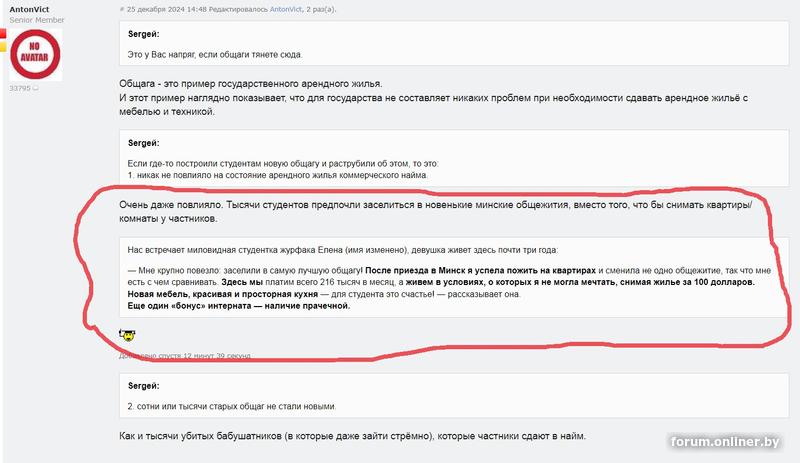Screen dimensions: 800x463
Task: Click the red marker at left edge
Action: coord(3,34)
